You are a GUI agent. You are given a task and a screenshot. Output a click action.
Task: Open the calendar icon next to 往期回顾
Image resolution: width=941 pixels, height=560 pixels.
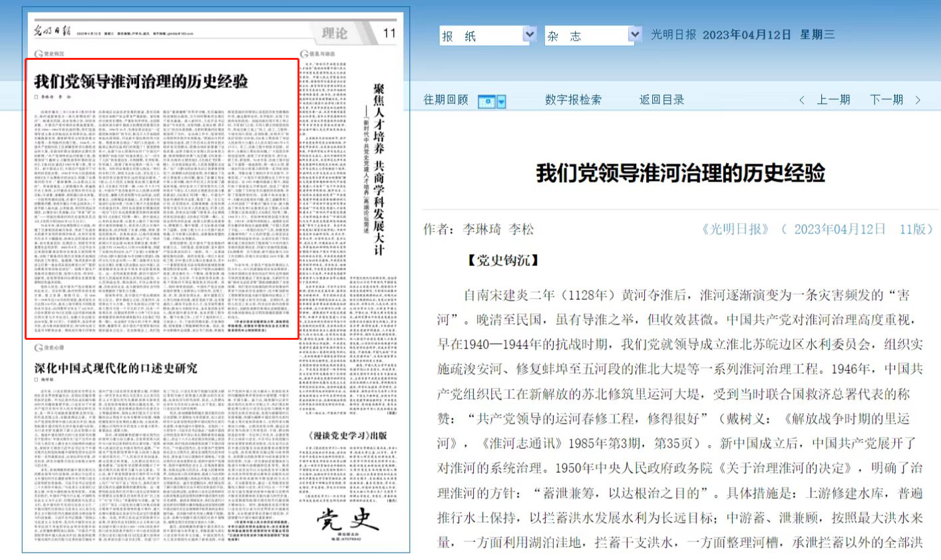point(487,101)
